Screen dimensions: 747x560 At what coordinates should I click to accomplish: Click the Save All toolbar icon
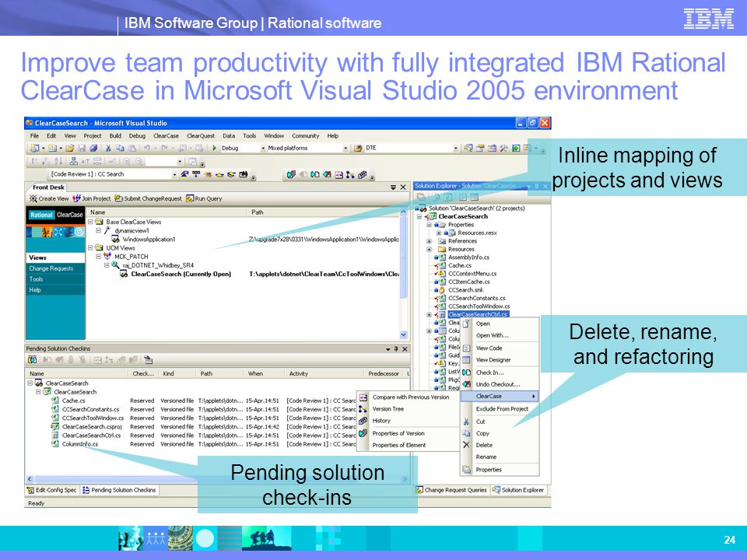pos(94,148)
